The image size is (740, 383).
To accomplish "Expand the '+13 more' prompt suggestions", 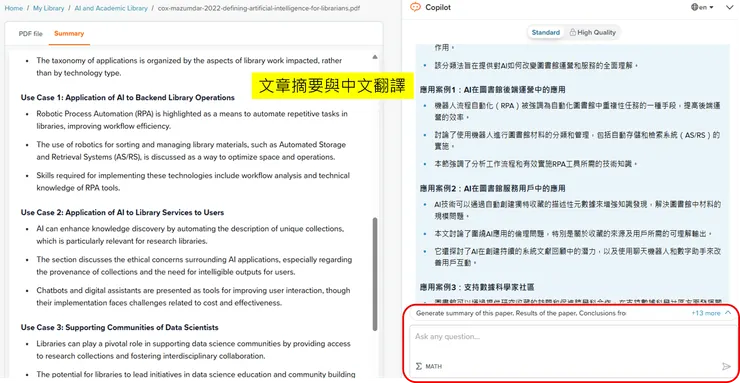I will tap(711, 313).
